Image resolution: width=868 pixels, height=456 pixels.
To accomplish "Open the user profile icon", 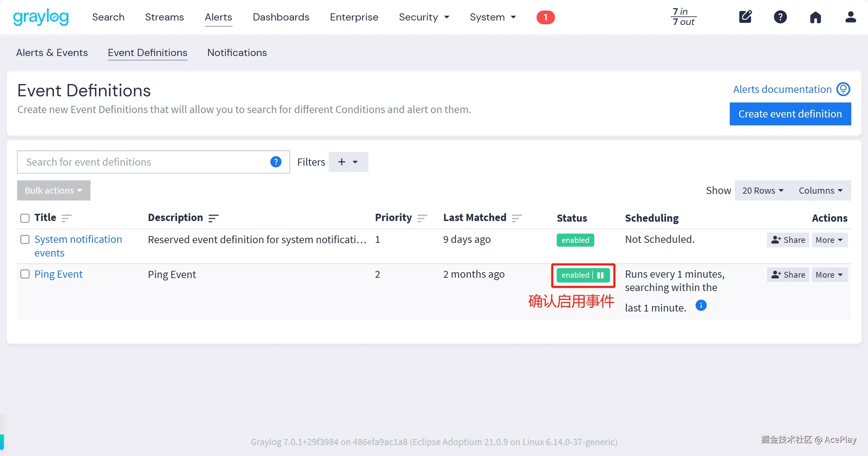I will click(x=850, y=17).
